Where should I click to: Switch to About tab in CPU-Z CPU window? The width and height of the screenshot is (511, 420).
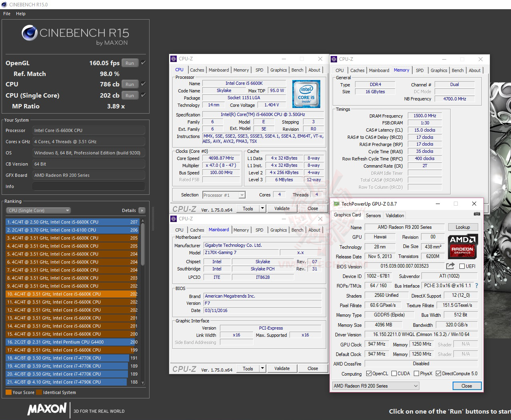click(x=314, y=70)
